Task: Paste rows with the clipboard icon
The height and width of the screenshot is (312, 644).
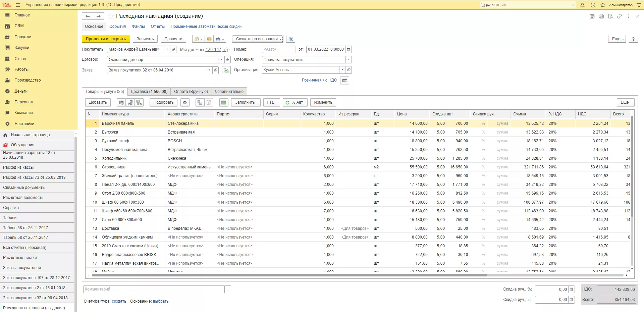Action: point(209,102)
